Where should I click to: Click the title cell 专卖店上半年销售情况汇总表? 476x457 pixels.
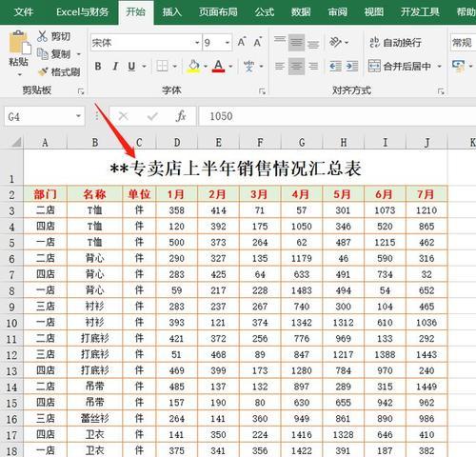(x=235, y=169)
